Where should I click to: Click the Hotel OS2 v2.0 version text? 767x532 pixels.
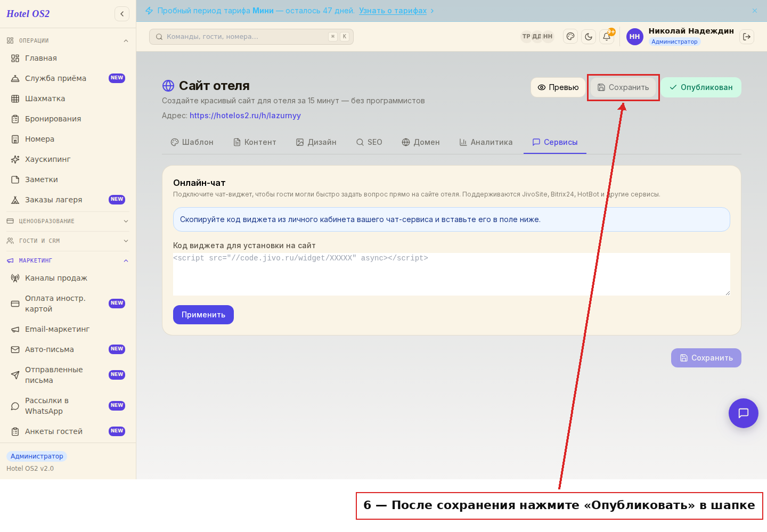click(x=30, y=469)
